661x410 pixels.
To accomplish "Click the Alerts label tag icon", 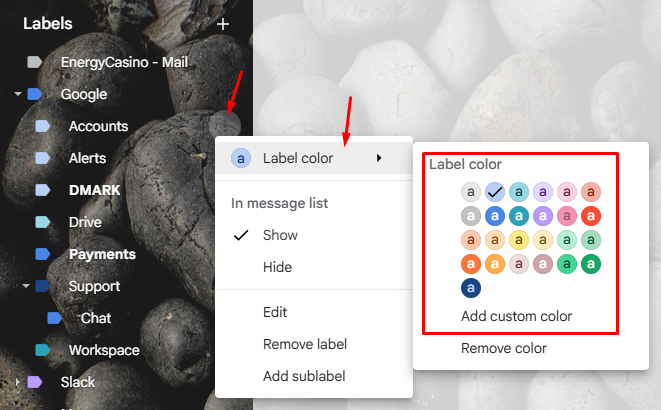I will pos(43,158).
